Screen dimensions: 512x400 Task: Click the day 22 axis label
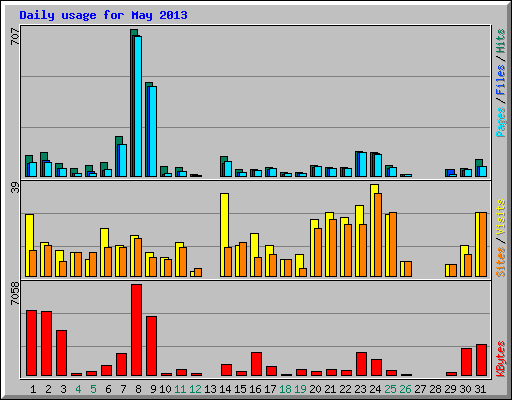coord(345,389)
